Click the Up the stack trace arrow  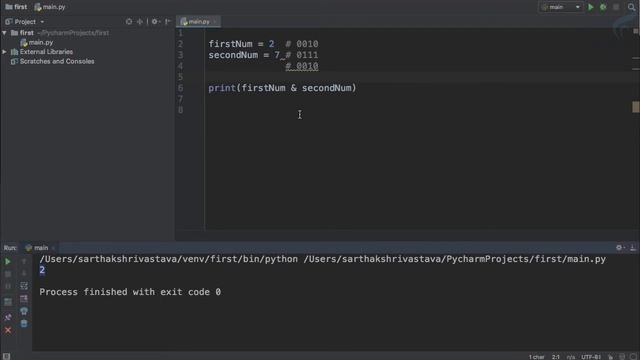click(x=24, y=261)
